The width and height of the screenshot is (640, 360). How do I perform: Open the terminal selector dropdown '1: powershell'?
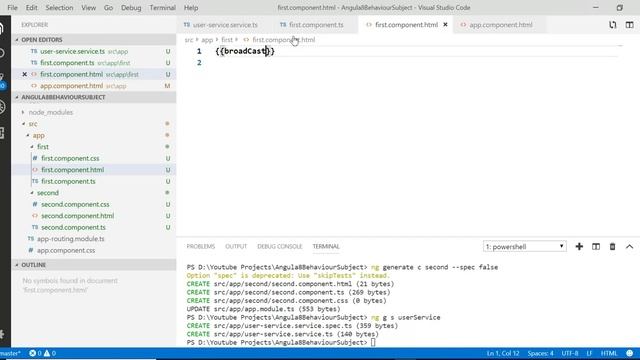pos(524,247)
